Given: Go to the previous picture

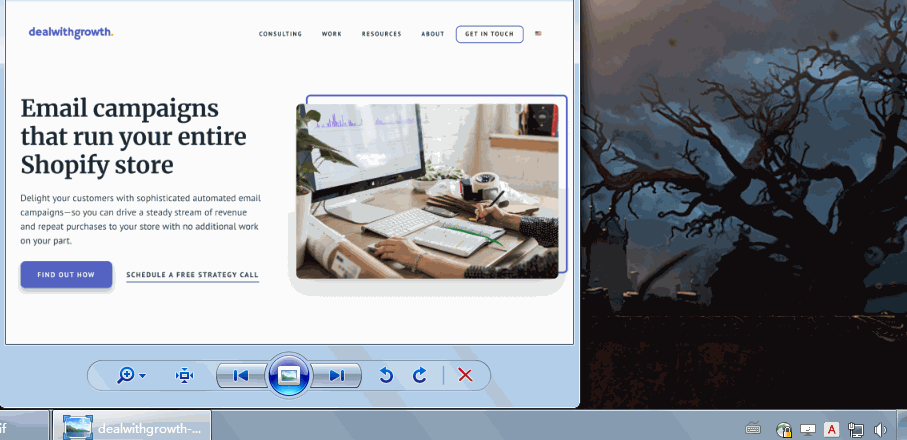Looking at the screenshot, I should [241, 376].
